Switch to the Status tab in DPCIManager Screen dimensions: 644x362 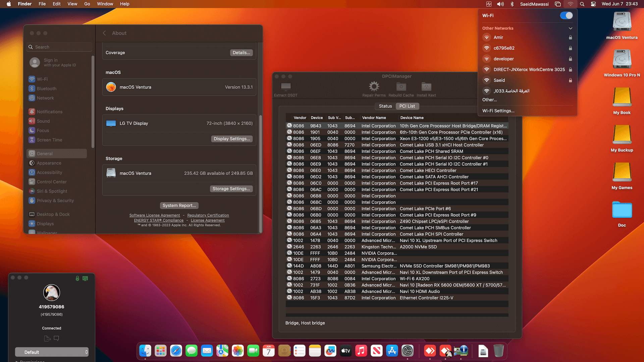click(385, 106)
